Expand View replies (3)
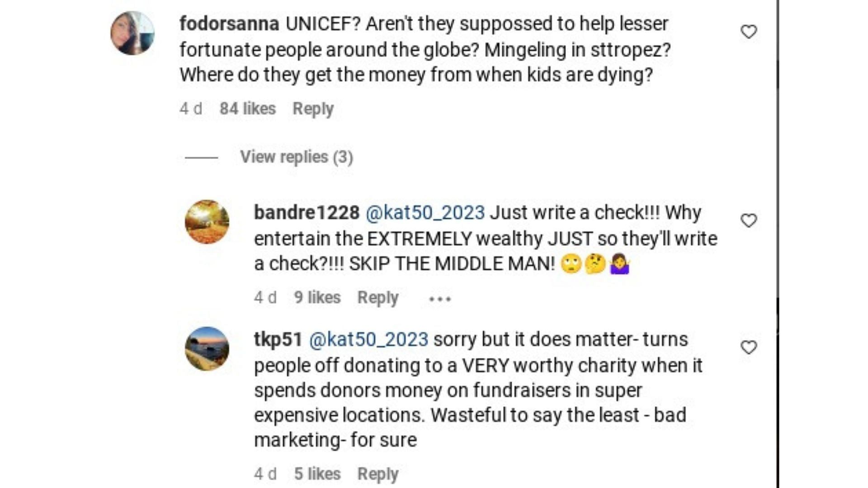This screenshot has width=868, height=488. pos(297,157)
